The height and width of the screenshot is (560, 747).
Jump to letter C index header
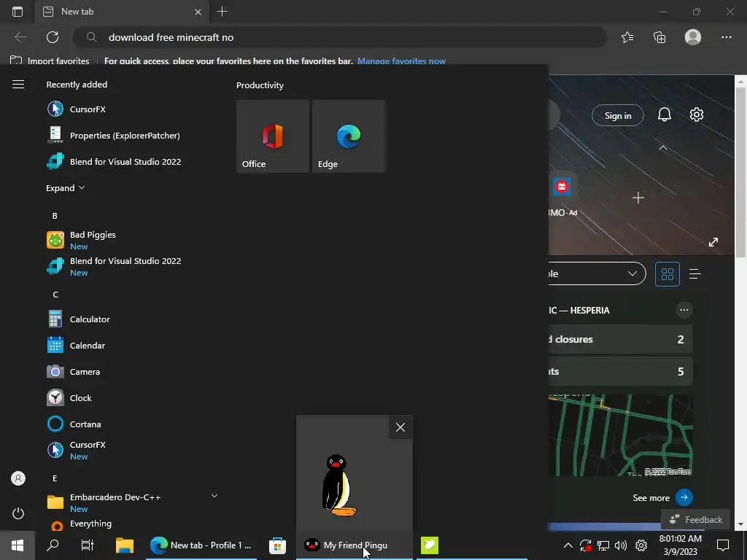pos(55,295)
